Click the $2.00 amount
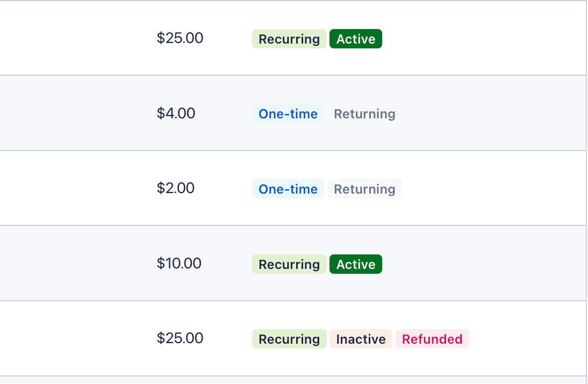The width and height of the screenshot is (588, 384). click(176, 188)
